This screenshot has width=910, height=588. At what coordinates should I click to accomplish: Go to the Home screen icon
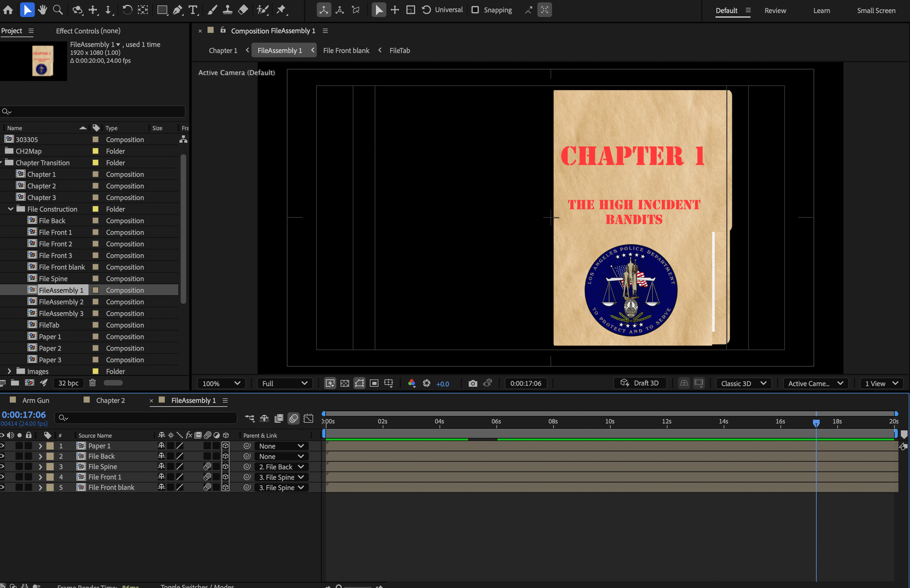point(8,10)
